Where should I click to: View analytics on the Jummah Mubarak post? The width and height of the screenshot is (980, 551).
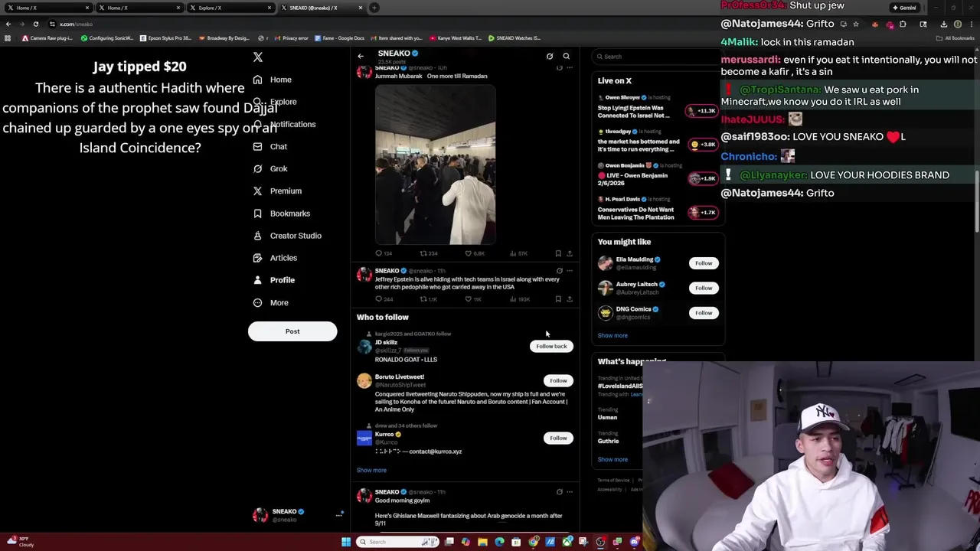518,253
